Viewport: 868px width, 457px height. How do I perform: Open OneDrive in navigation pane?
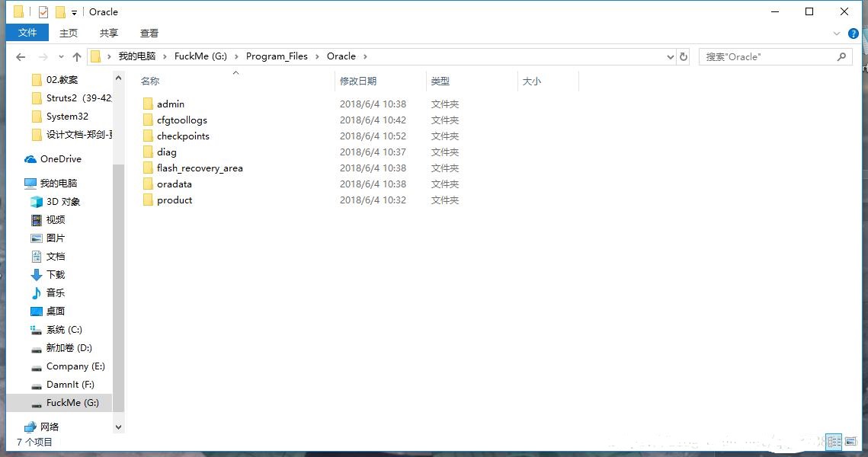pos(60,159)
